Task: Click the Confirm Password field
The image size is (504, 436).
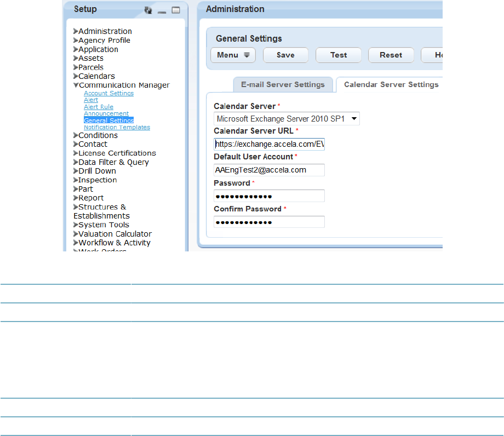Action: (269, 222)
